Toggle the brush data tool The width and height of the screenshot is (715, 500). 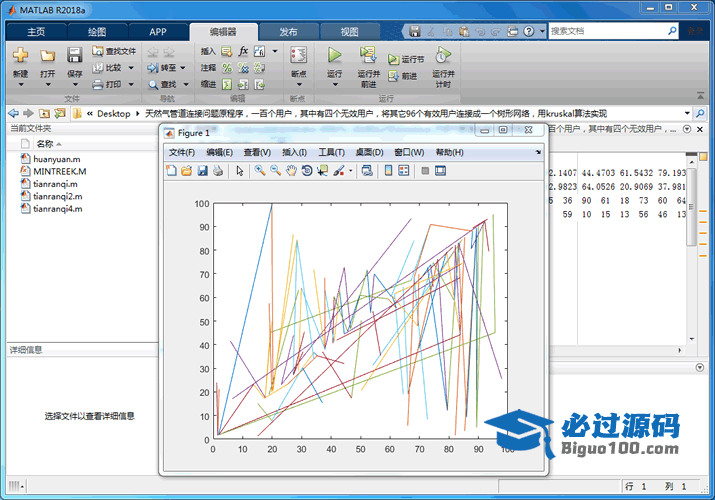pyautogui.click(x=339, y=171)
